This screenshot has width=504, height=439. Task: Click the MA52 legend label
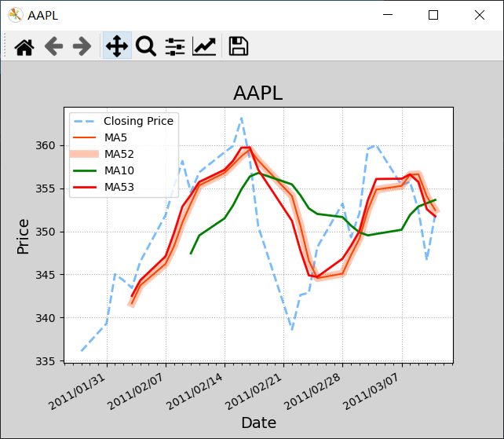119,154
